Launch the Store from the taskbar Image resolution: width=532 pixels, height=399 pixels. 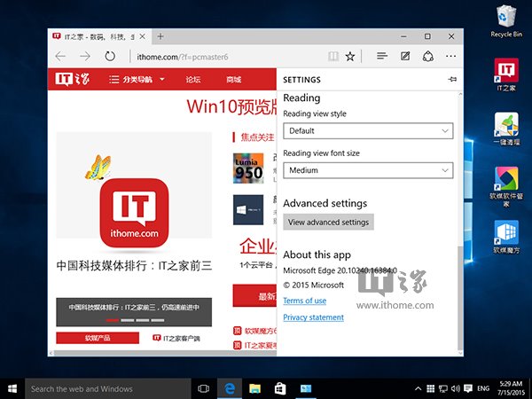click(280, 389)
